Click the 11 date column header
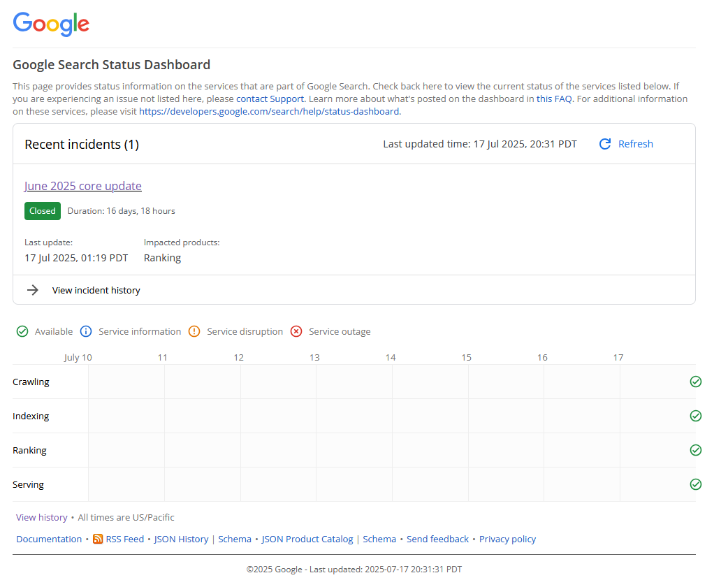 click(162, 358)
